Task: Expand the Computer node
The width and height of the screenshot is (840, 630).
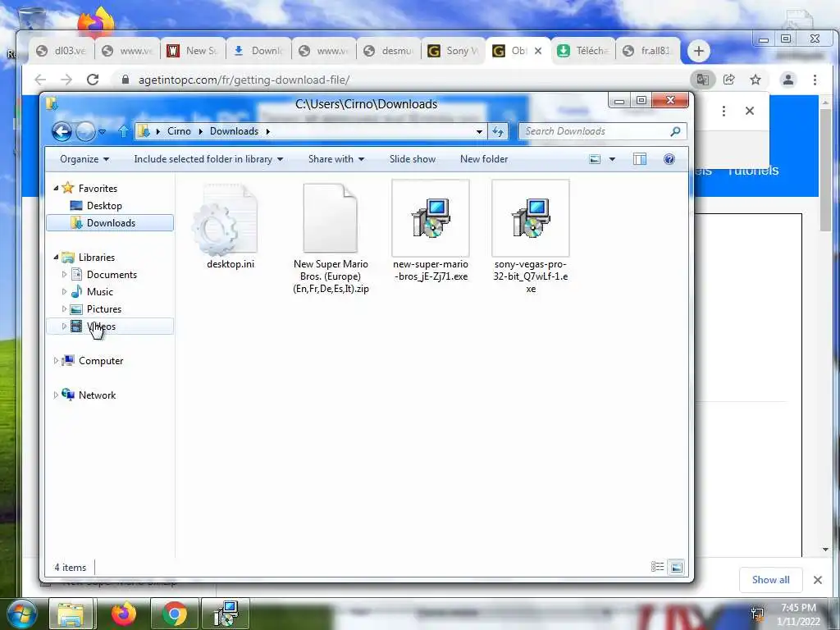Action: coord(56,361)
